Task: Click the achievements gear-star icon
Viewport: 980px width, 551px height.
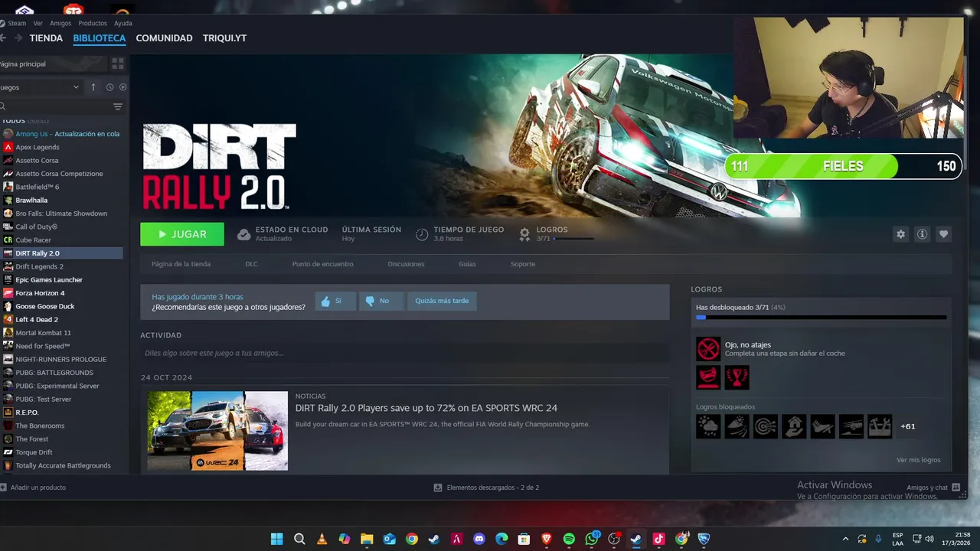Action: pyautogui.click(x=524, y=234)
